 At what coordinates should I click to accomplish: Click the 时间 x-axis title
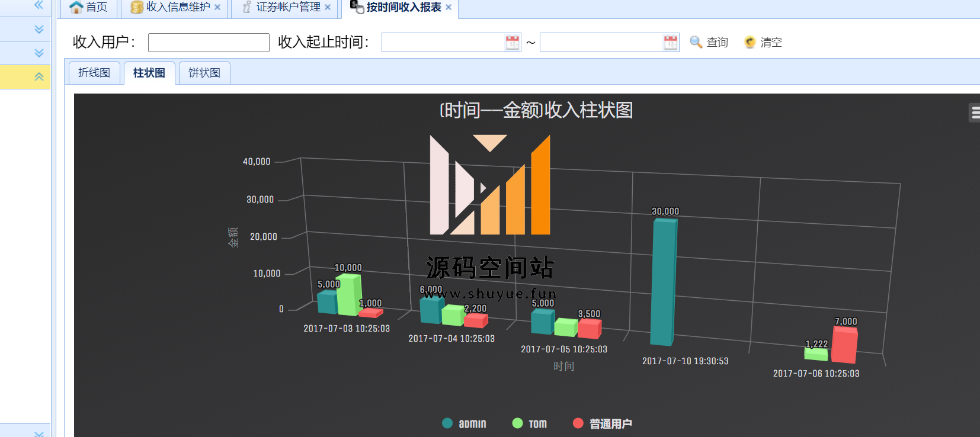coord(564,367)
